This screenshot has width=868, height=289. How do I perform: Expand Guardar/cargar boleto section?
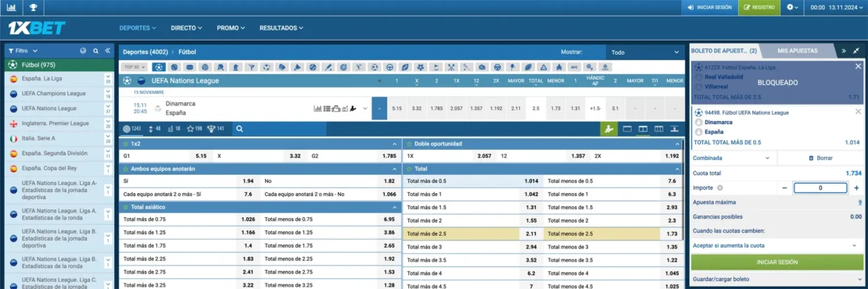(x=777, y=279)
